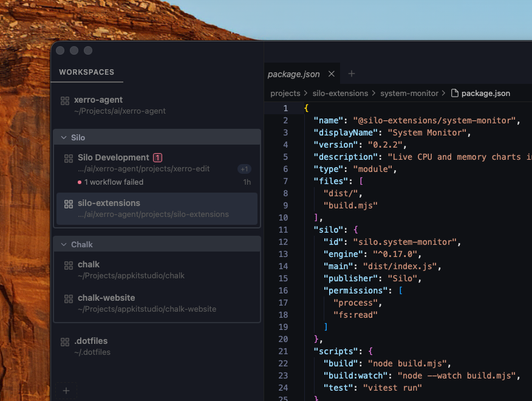Viewport: 532px width, 401px height.
Task: Click the "fs:read" permission entry
Action: [x=355, y=315]
